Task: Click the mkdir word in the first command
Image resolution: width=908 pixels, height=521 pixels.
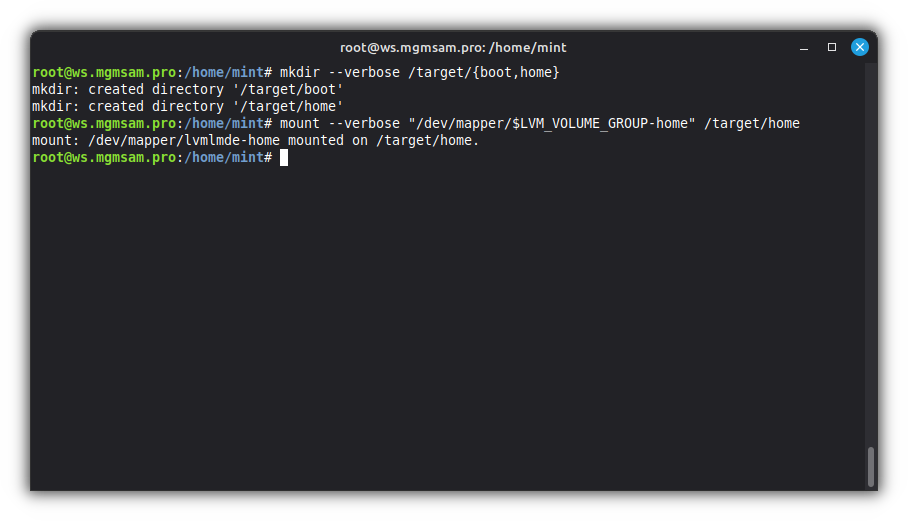Action: coord(300,72)
